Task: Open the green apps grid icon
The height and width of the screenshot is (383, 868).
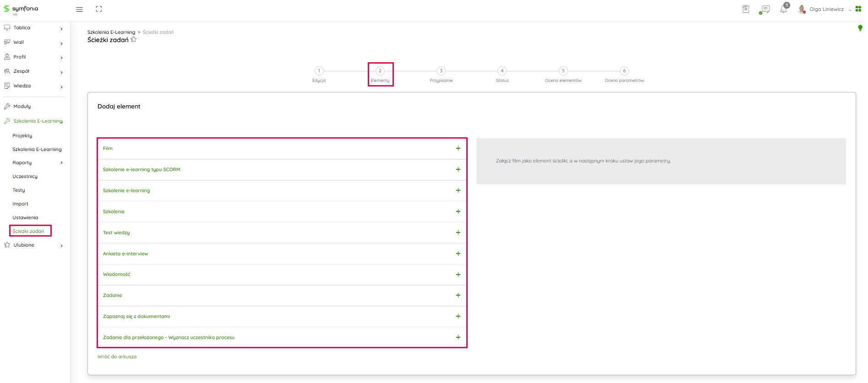Action: tap(858, 9)
